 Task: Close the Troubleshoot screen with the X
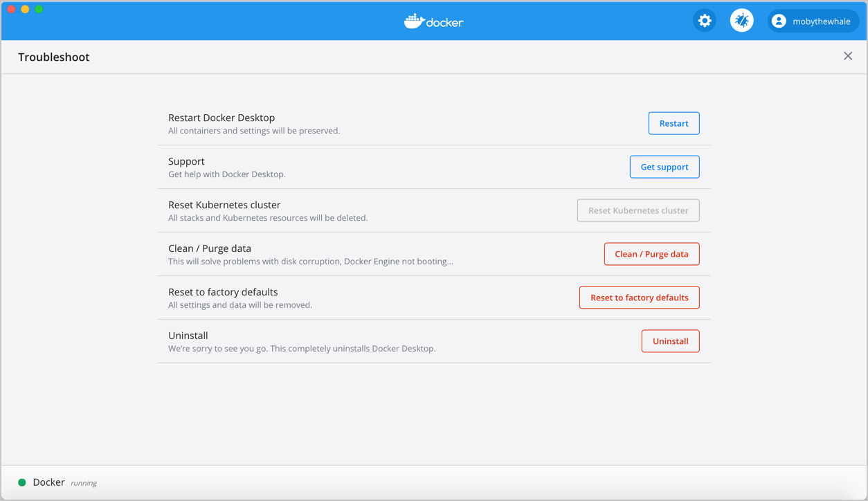848,56
